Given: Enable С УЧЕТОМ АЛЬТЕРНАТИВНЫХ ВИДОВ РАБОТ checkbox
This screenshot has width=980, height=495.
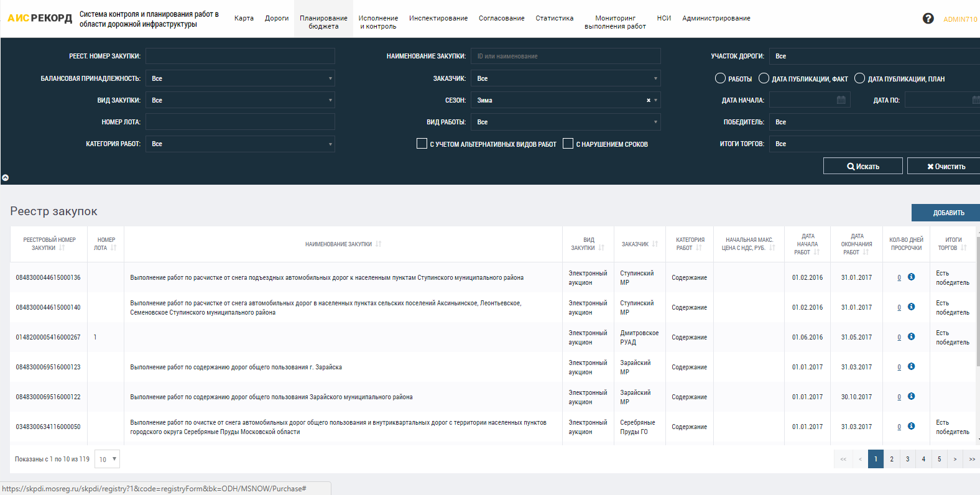Looking at the screenshot, I should pos(422,144).
